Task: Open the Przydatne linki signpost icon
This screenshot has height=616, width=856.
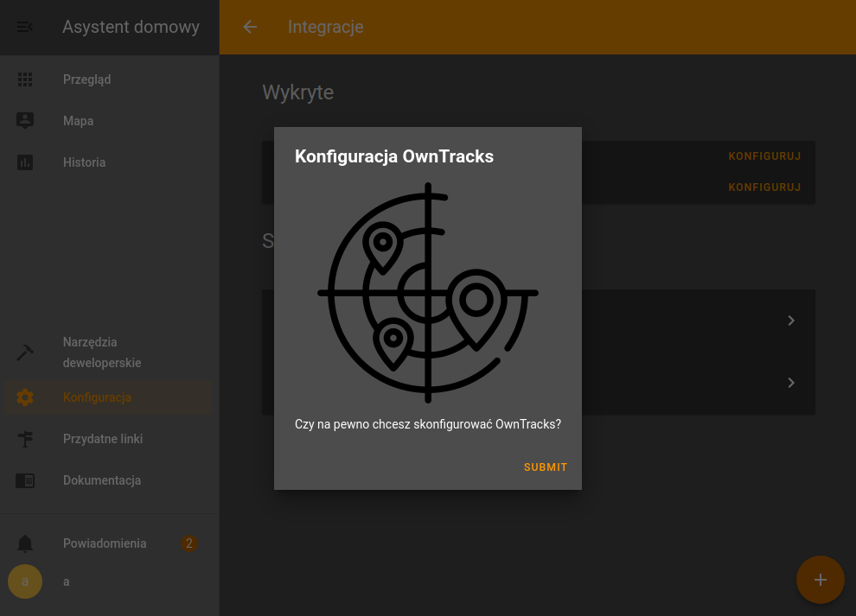Action: click(x=25, y=439)
